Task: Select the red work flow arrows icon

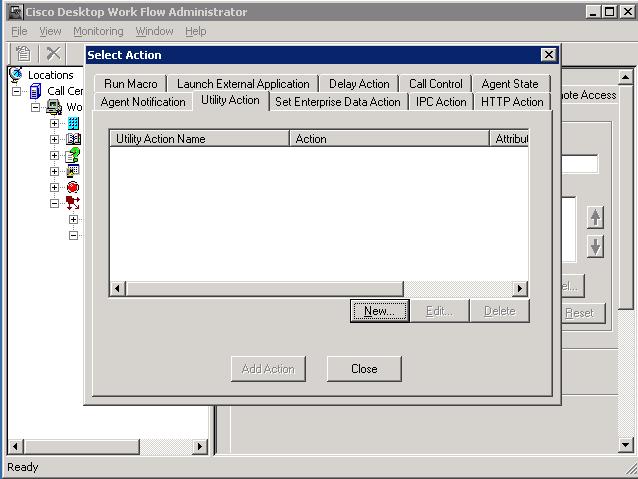Action: (73, 203)
